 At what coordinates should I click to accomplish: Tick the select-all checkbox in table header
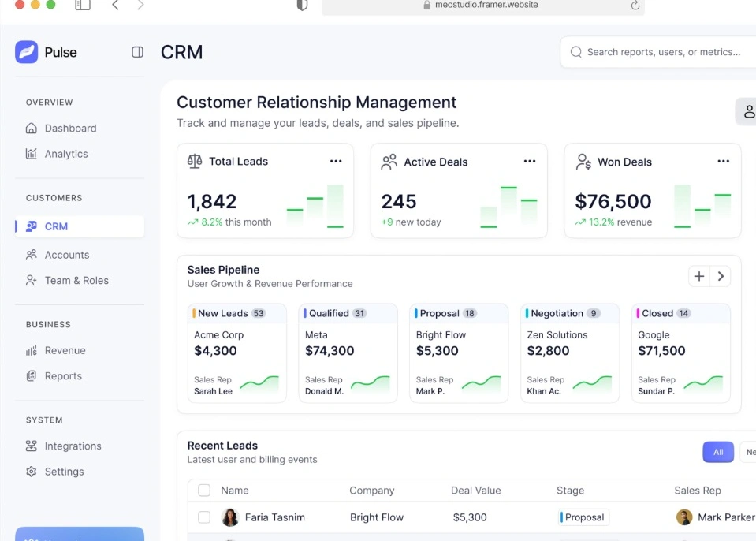point(204,491)
